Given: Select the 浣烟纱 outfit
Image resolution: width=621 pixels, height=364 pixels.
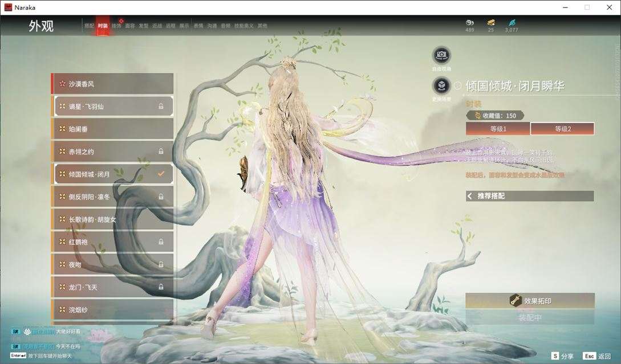Looking at the screenshot, I should [x=112, y=309].
